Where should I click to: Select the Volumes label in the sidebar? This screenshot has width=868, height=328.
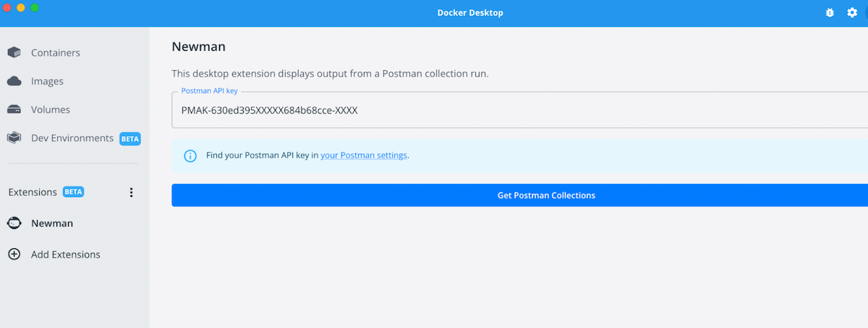[x=51, y=110]
